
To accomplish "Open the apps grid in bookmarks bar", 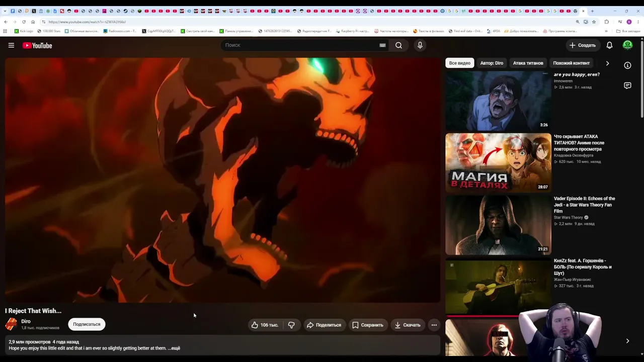I will click(5, 31).
